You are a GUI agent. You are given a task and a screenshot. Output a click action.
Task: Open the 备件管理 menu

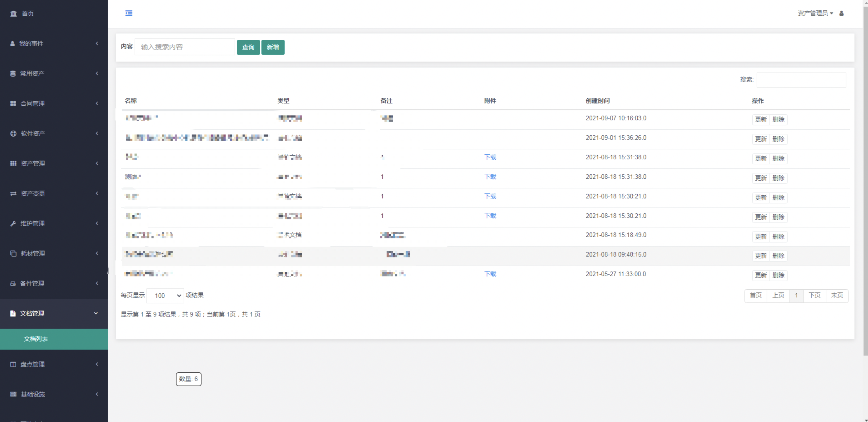tap(54, 283)
